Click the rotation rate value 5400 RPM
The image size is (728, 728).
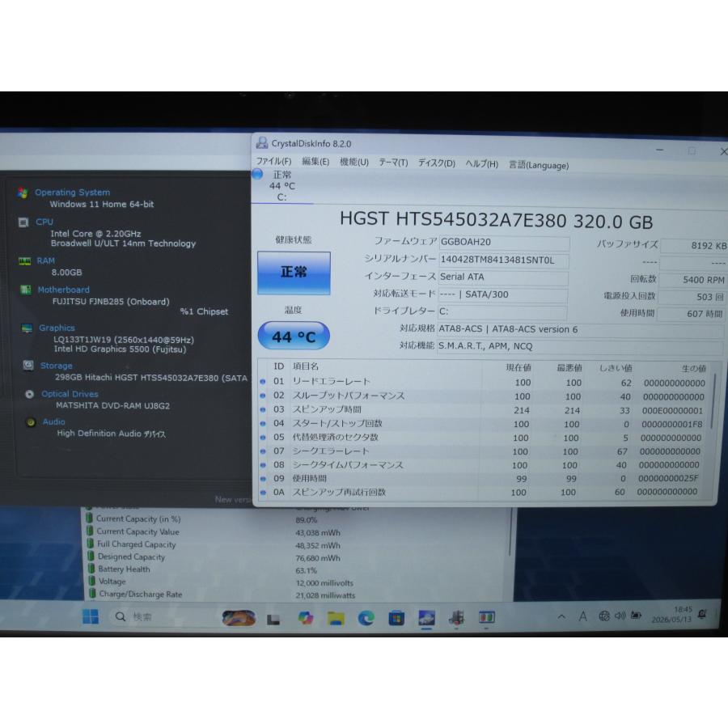[692, 280]
